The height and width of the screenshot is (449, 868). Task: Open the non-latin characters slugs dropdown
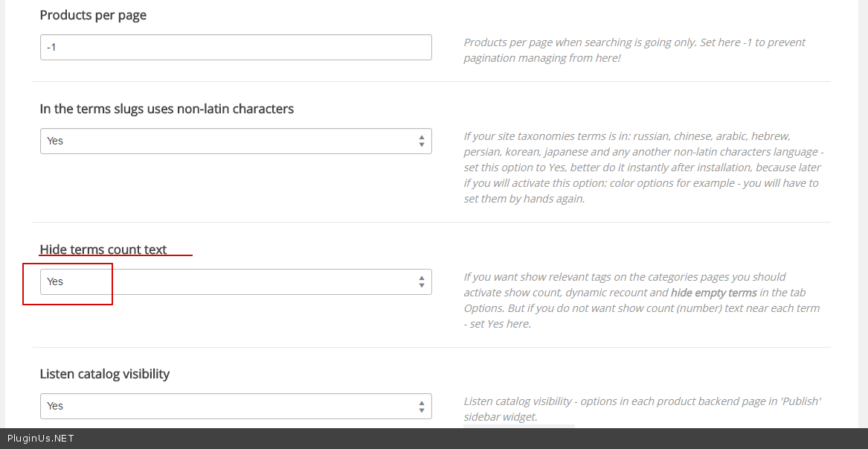pyautogui.click(x=236, y=141)
